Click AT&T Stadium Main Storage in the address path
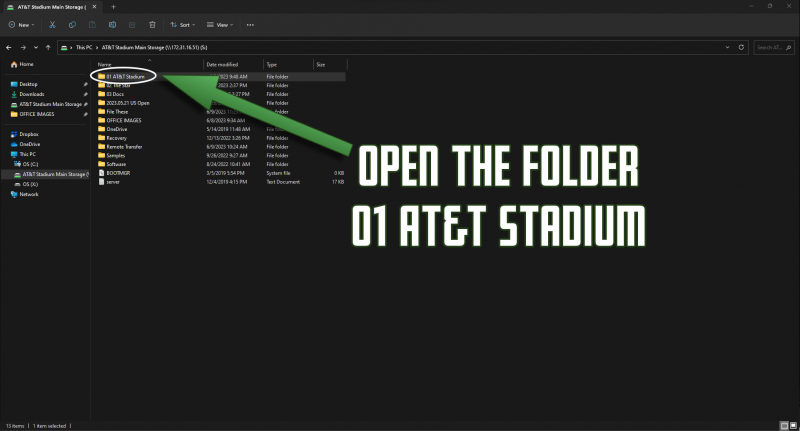Viewport: 800px width, 431px height. pyautogui.click(x=154, y=47)
